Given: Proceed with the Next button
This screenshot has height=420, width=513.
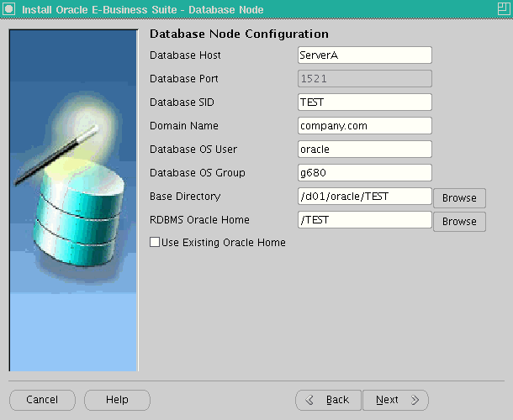Looking at the screenshot, I should 395,400.
